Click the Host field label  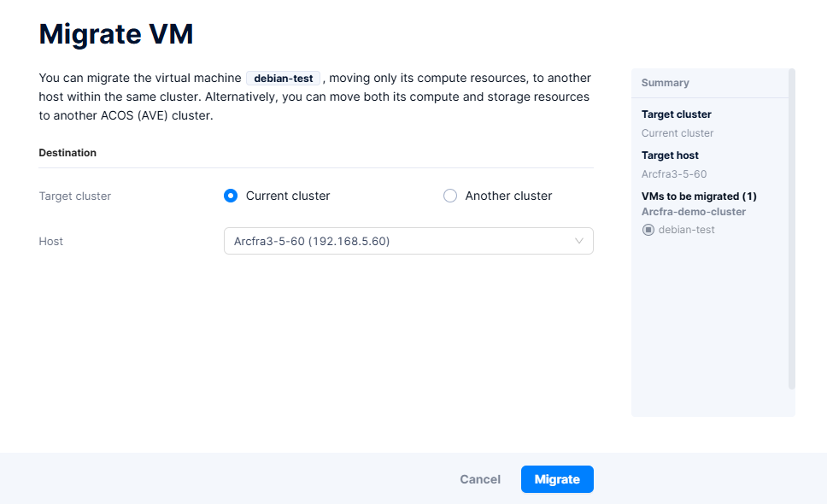coord(51,242)
